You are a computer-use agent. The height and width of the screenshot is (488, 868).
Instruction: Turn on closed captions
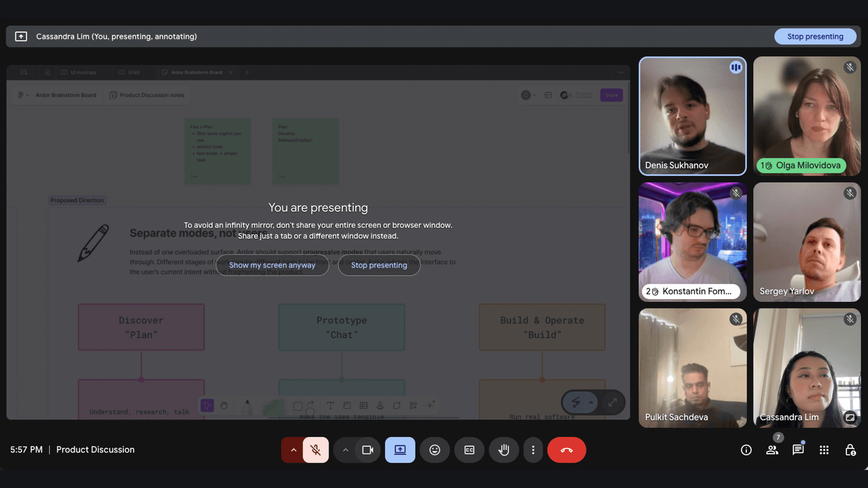click(469, 450)
